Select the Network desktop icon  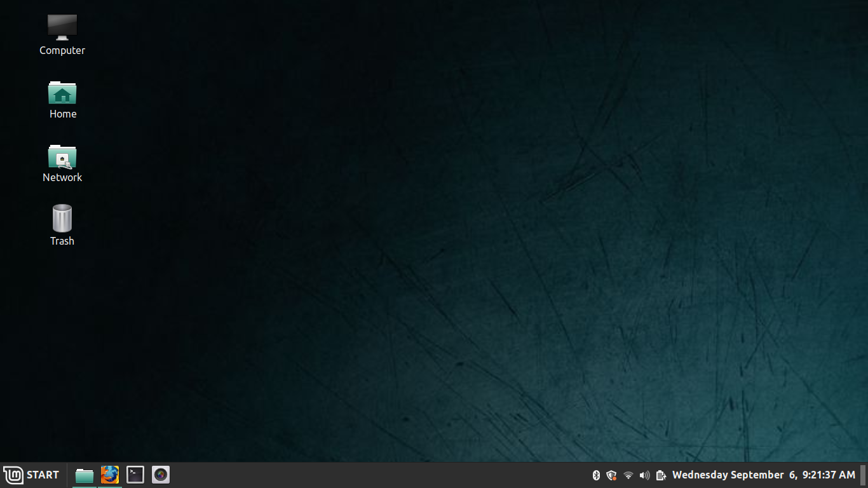click(x=62, y=156)
